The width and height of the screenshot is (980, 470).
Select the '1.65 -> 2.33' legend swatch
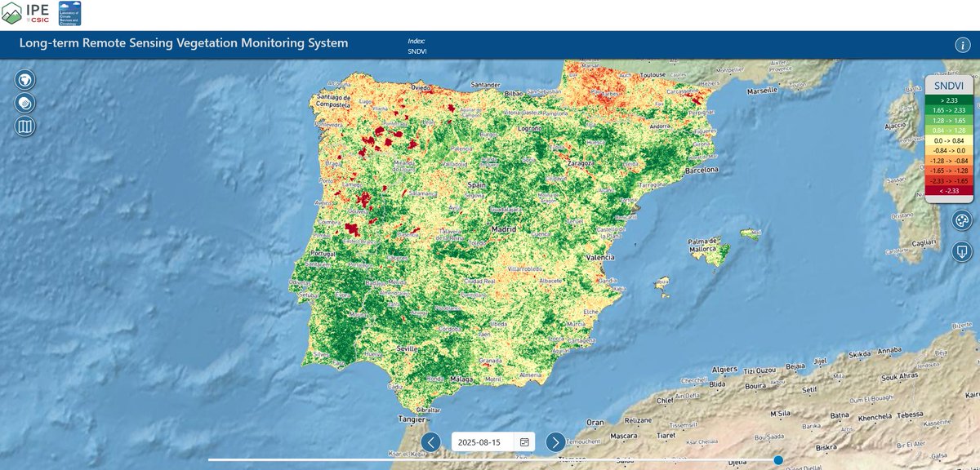[949, 110]
